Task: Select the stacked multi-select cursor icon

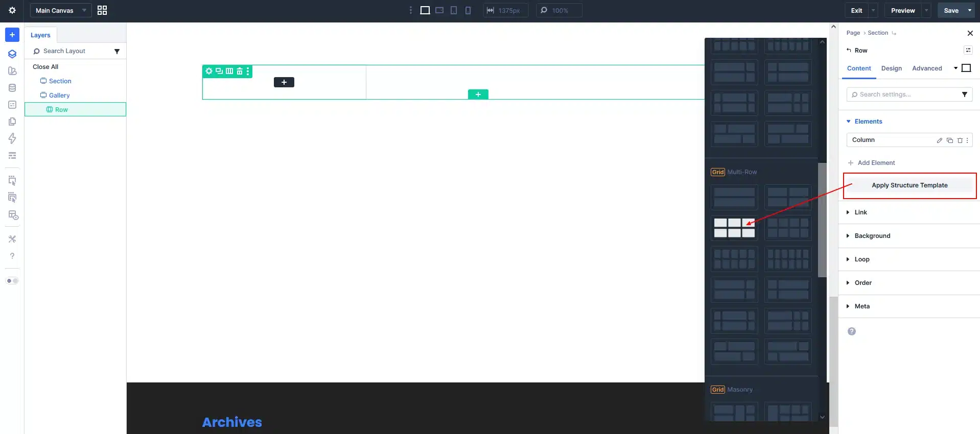Action: (x=12, y=198)
